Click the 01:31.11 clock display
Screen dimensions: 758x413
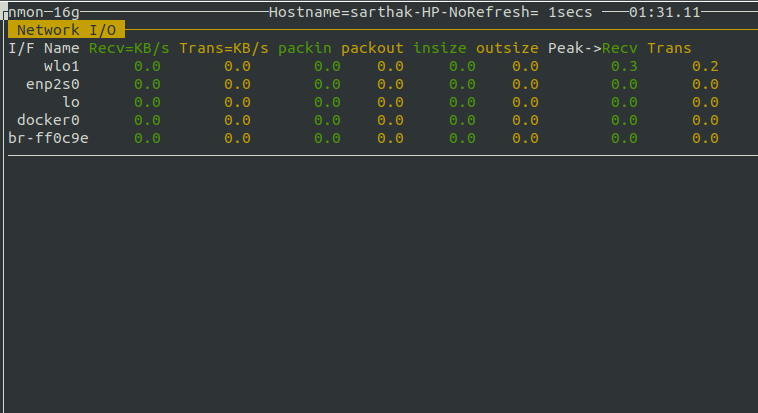665,12
